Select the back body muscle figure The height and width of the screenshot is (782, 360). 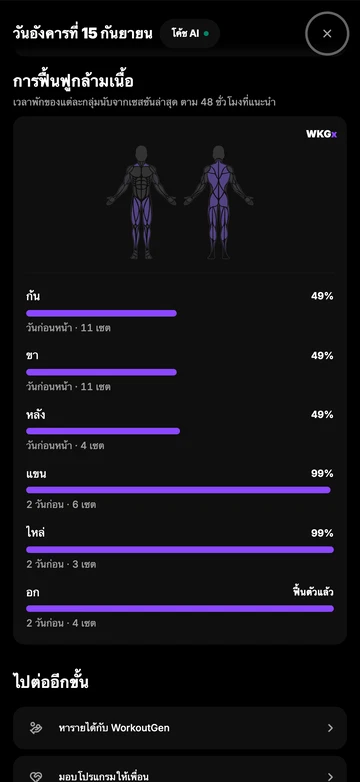218,202
